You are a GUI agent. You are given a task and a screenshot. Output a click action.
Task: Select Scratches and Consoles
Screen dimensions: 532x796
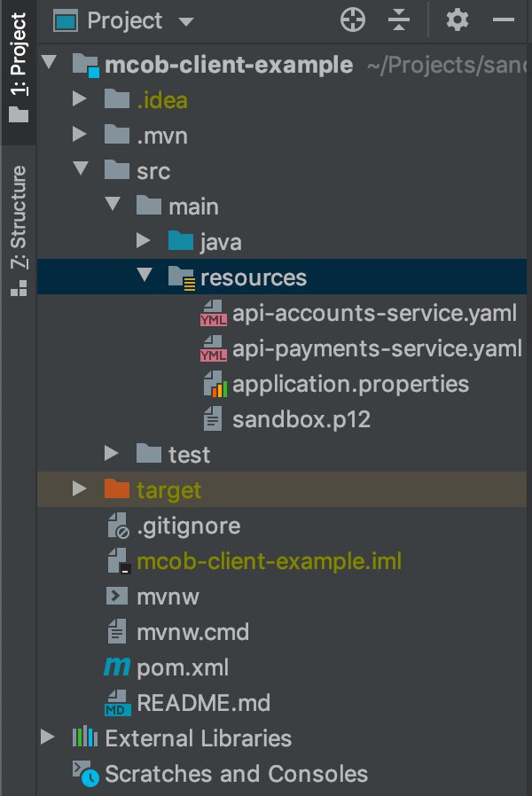[236, 774]
